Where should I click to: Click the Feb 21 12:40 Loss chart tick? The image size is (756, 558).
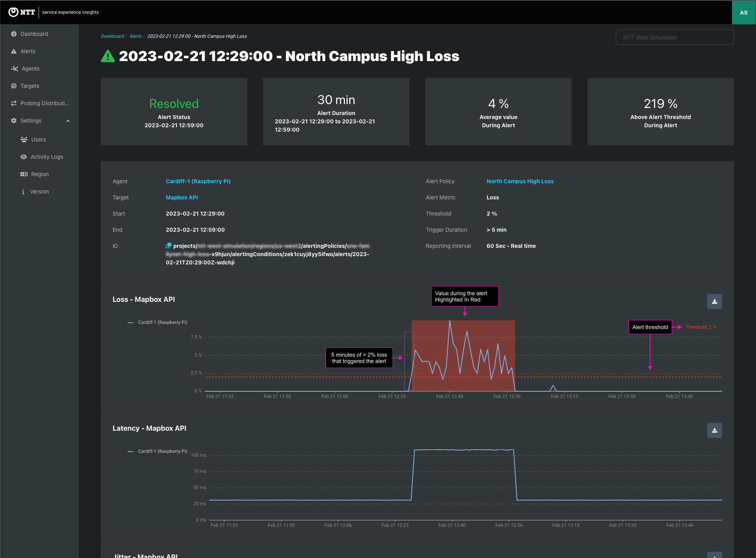pos(449,396)
